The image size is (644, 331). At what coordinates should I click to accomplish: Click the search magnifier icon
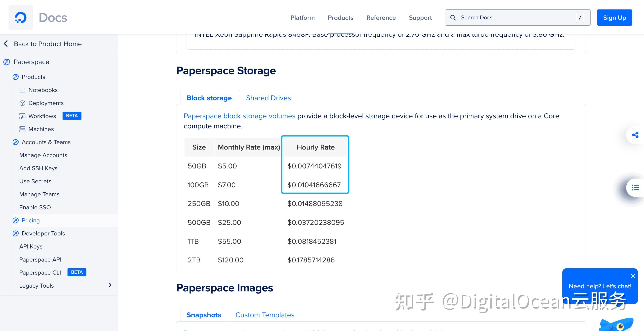coord(453,18)
